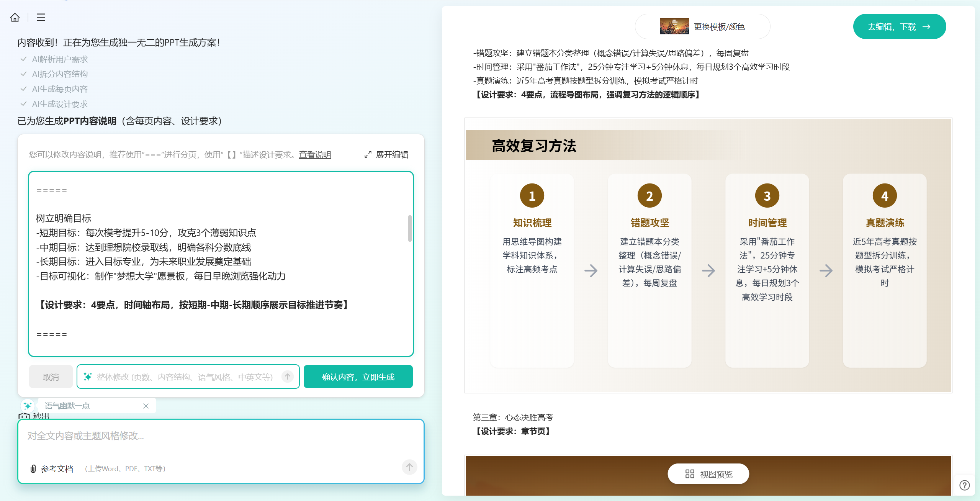Click 展开编辑 to expand editor
Screen dimensions: 980x501
386,154
